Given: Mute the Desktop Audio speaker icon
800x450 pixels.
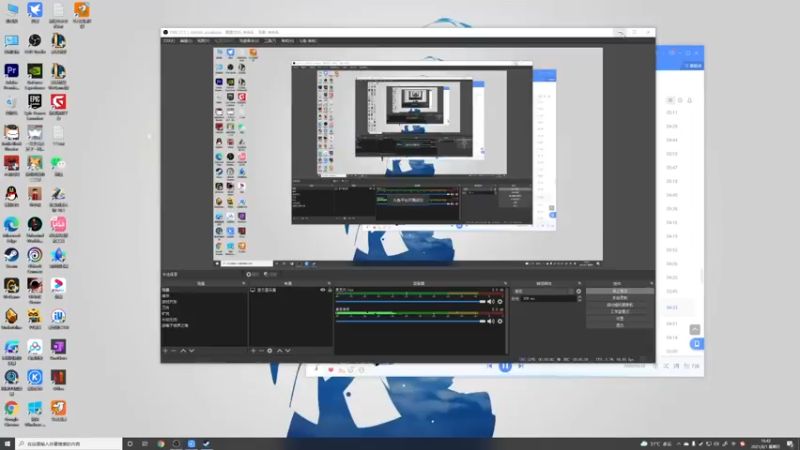Looking at the screenshot, I should [491, 321].
